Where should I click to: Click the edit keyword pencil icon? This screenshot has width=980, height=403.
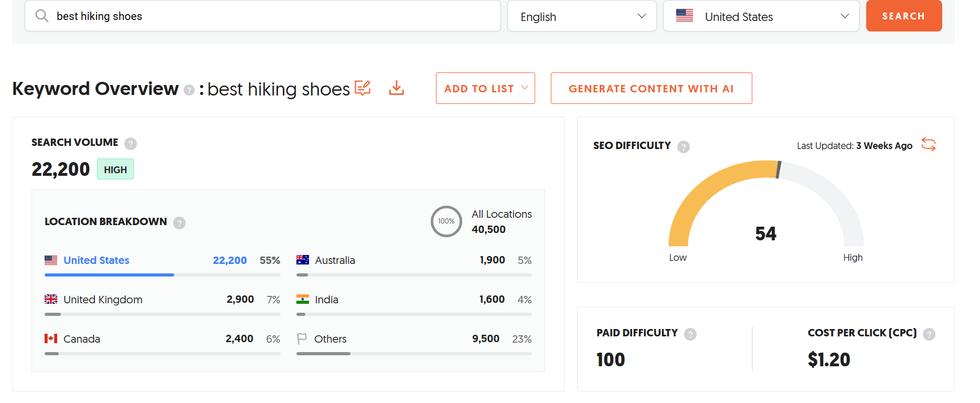pyautogui.click(x=363, y=88)
